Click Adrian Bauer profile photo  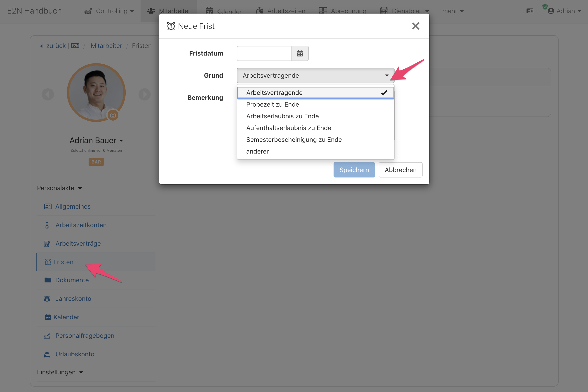tap(96, 93)
